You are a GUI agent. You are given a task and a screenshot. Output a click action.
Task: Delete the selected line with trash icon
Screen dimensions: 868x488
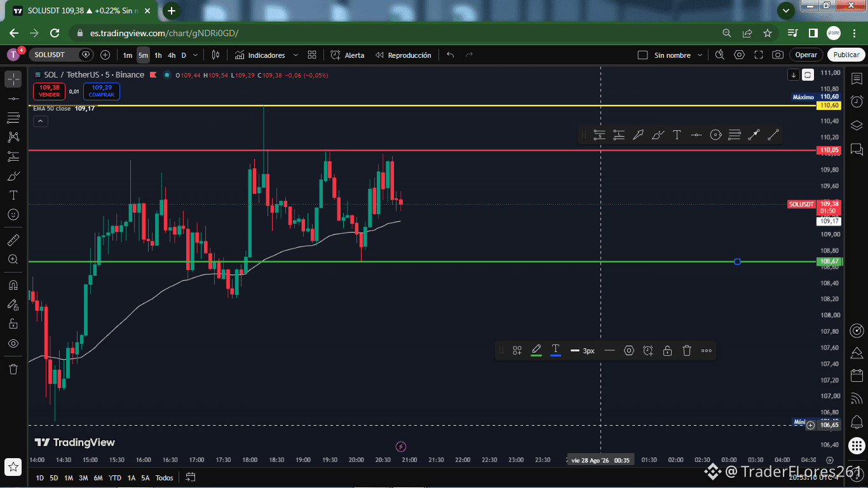coord(687,350)
